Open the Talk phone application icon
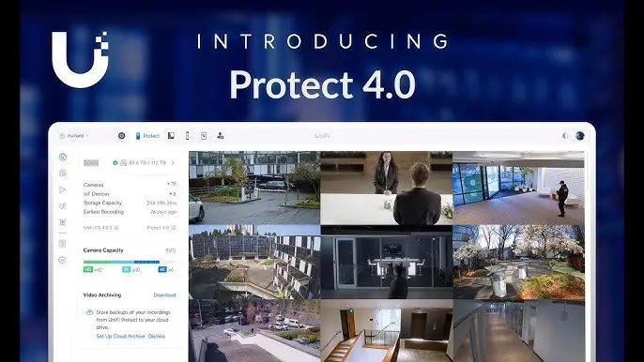 pyautogui.click(x=188, y=136)
